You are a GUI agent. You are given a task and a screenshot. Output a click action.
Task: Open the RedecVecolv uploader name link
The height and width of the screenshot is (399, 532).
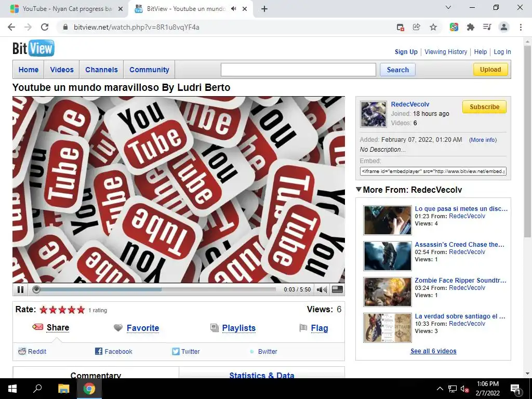[410, 104]
